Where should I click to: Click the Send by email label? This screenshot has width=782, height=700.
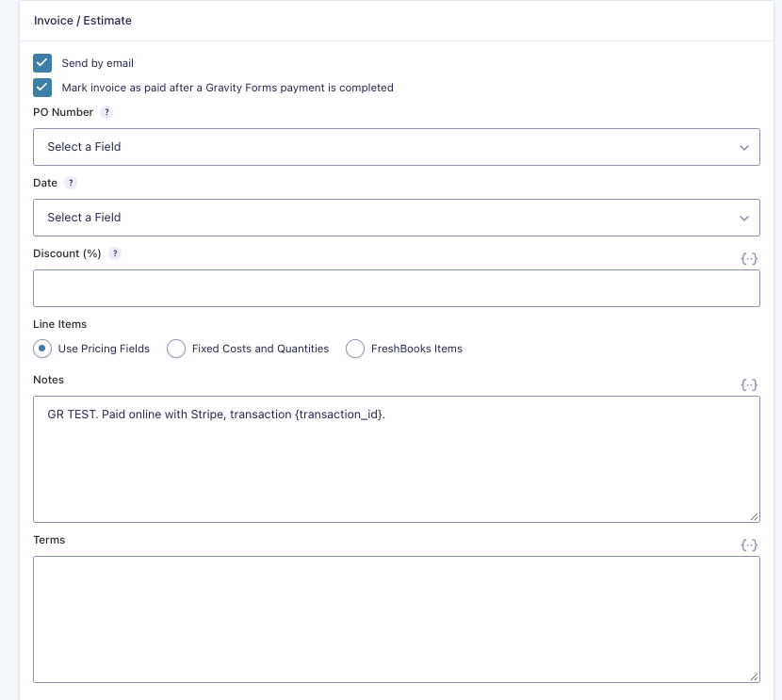click(x=98, y=63)
